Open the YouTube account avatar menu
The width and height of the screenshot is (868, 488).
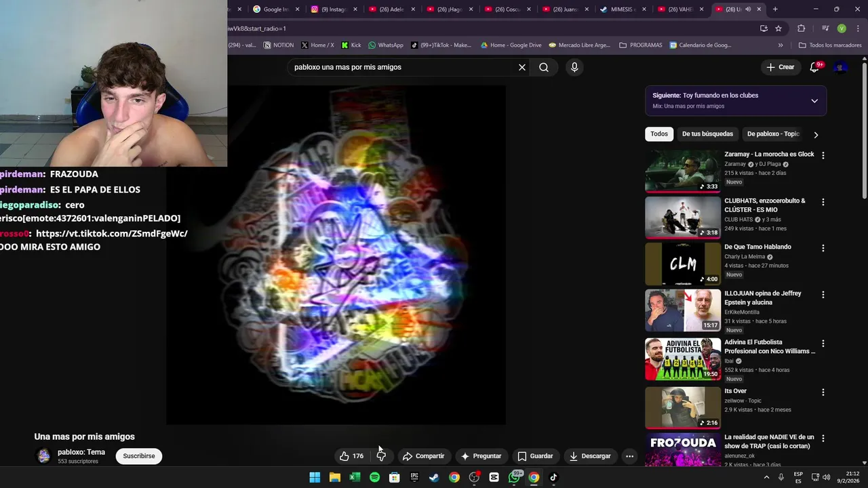coord(840,67)
